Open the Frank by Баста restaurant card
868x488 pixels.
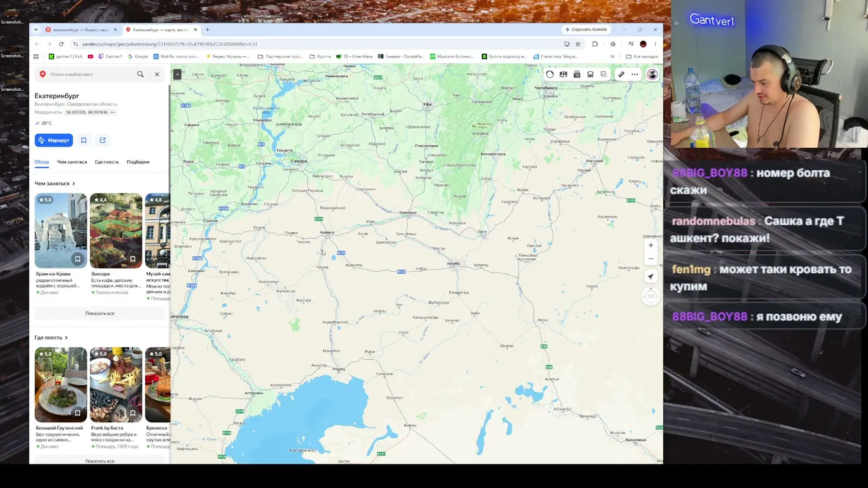[116, 384]
